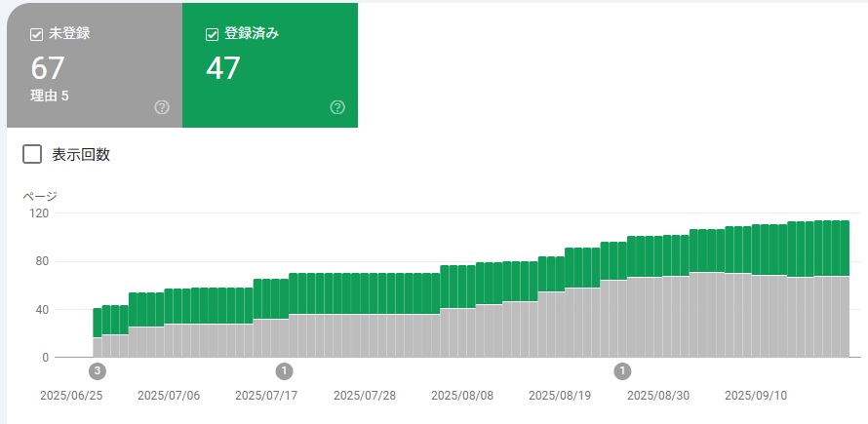The image size is (868, 424).
Task: Click help icon in the 未登録 card
Action: (162, 107)
